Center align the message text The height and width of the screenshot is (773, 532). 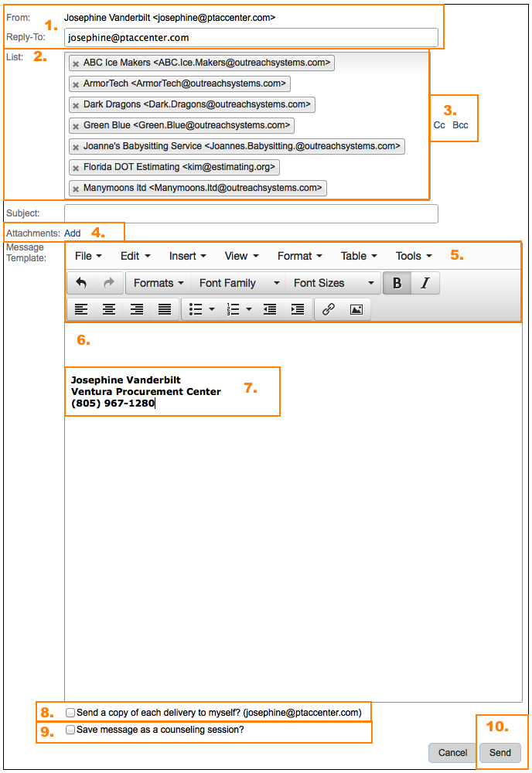109,309
